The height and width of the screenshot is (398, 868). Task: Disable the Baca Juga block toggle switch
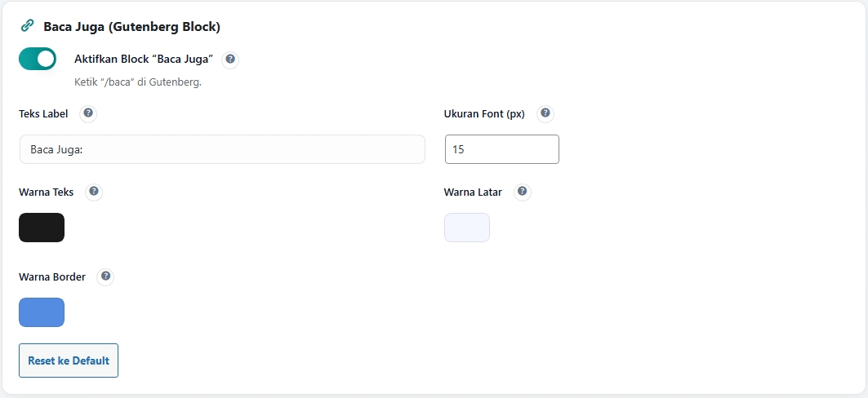point(38,59)
